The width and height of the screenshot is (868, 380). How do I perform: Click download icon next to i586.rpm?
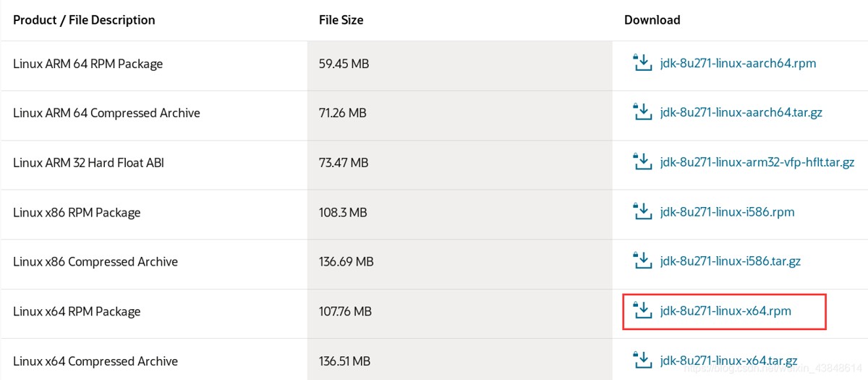(642, 212)
